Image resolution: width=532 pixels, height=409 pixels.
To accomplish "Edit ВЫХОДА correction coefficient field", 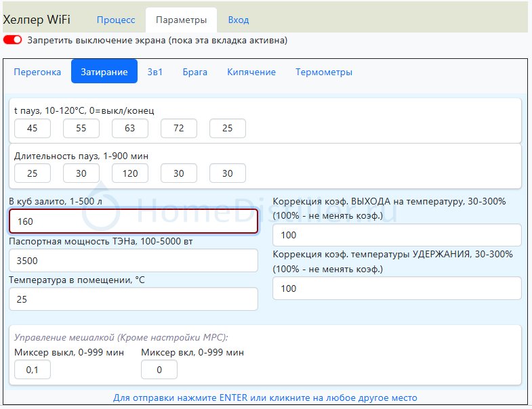I will tap(397, 235).
